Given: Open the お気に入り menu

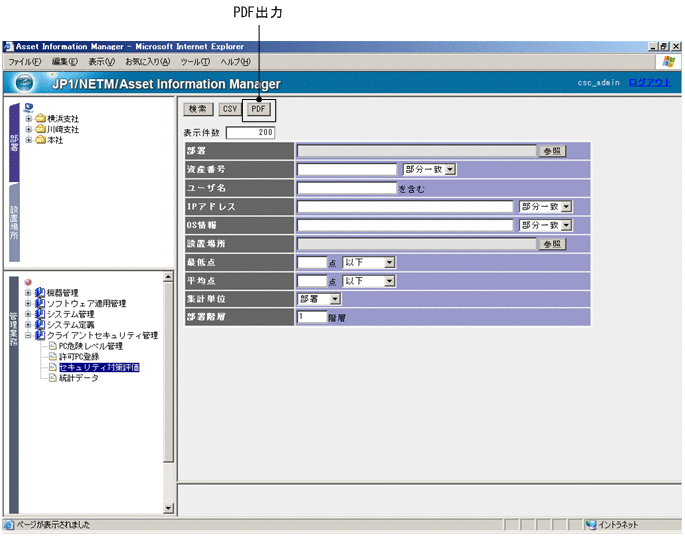Looking at the screenshot, I should point(148,62).
